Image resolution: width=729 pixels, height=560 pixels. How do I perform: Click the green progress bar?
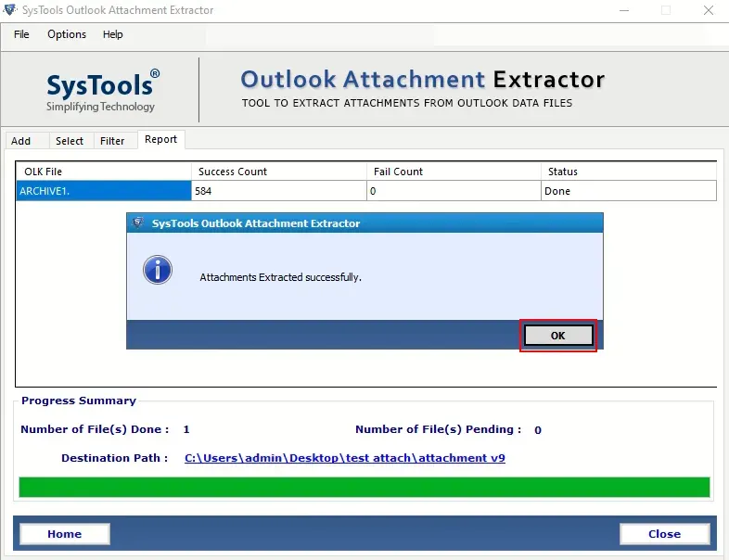(364, 487)
